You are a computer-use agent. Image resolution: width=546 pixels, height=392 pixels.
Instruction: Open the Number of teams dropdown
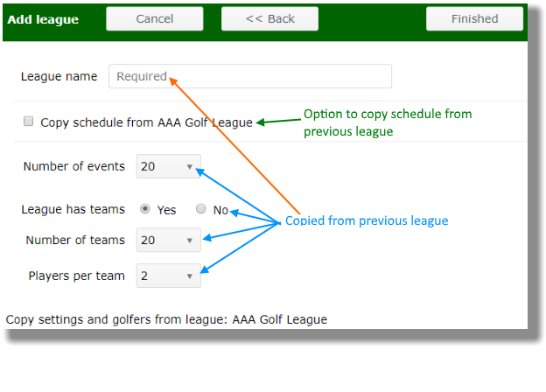[169, 240]
